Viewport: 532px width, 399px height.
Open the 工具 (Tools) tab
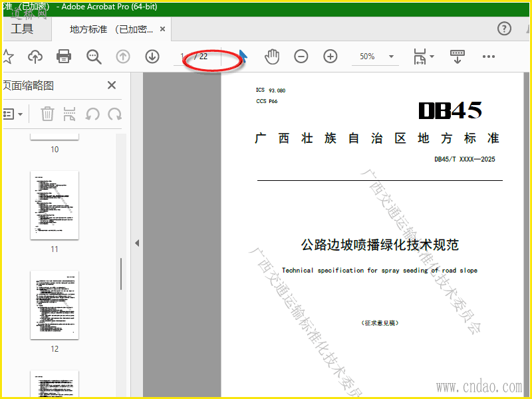coord(23,29)
